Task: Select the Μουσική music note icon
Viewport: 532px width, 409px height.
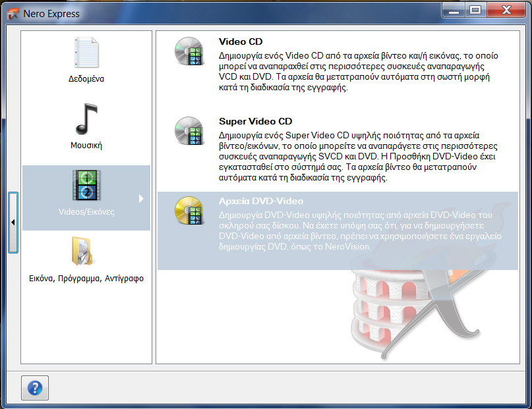Action: pos(86,119)
